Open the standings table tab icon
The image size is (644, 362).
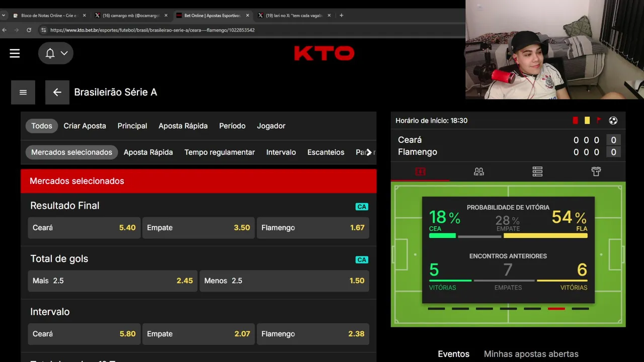[537, 172]
